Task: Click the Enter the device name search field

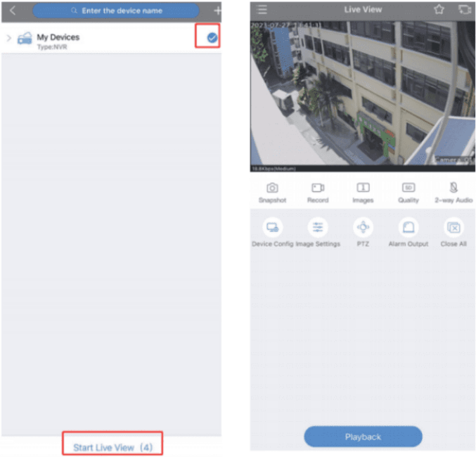Action: click(116, 11)
